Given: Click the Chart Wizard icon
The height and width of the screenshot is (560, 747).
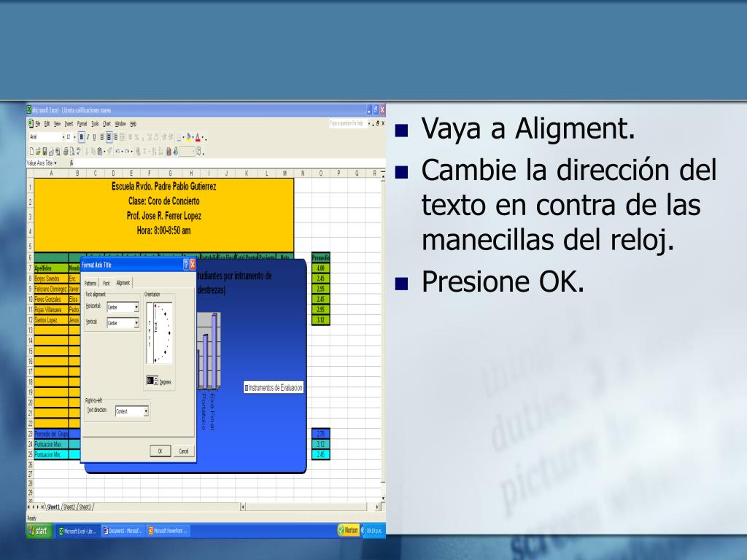Looking at the screenshot, I should click(169, 152).
